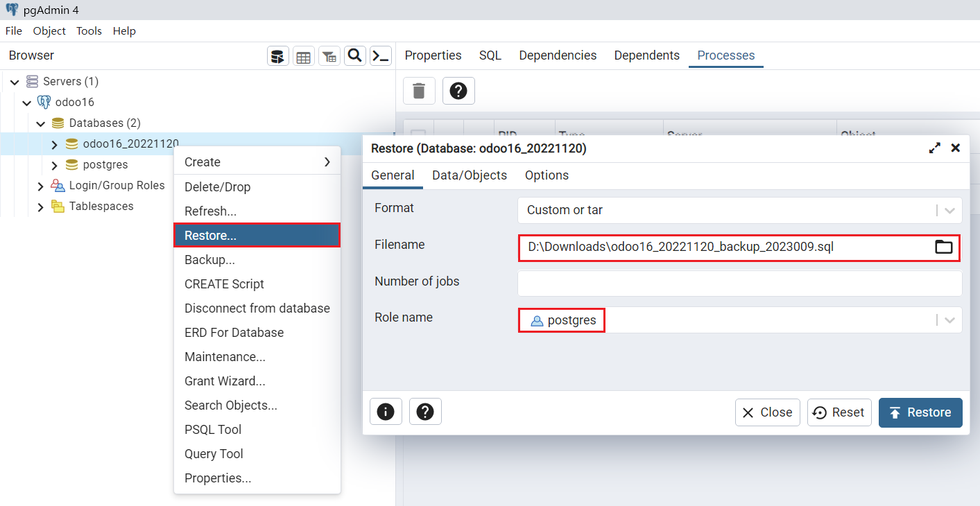Expand the Login/Group Roles node
Screen dimensions: 980x506
tap(41, 186)
